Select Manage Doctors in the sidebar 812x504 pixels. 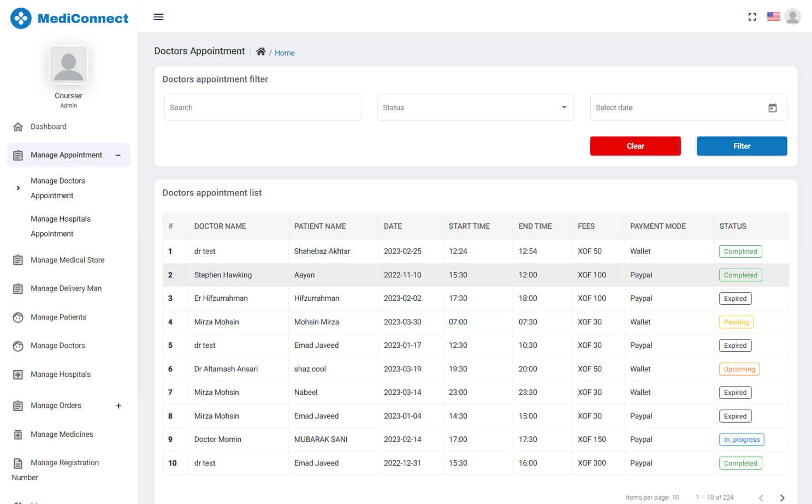58,345
